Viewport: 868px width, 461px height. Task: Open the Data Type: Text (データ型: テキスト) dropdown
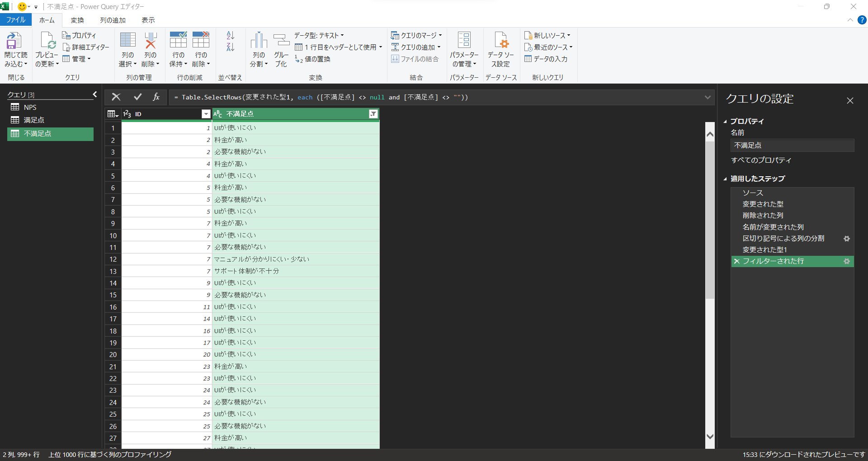(319, 35)
